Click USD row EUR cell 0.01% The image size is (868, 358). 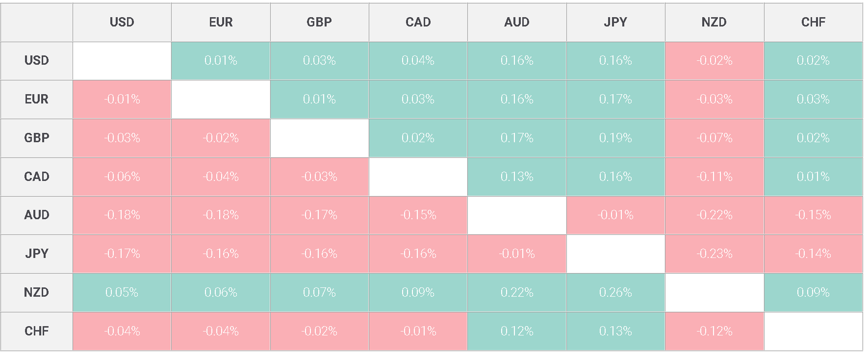tap(221, 61)
